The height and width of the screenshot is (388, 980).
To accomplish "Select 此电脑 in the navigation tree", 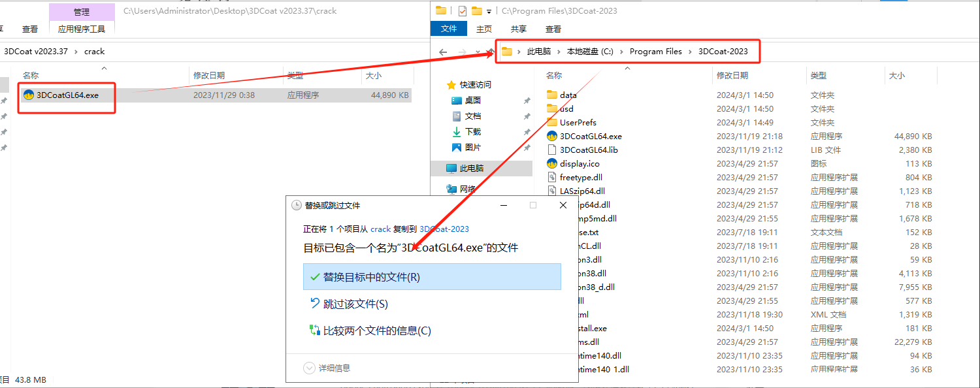I will tap(470, 168).
